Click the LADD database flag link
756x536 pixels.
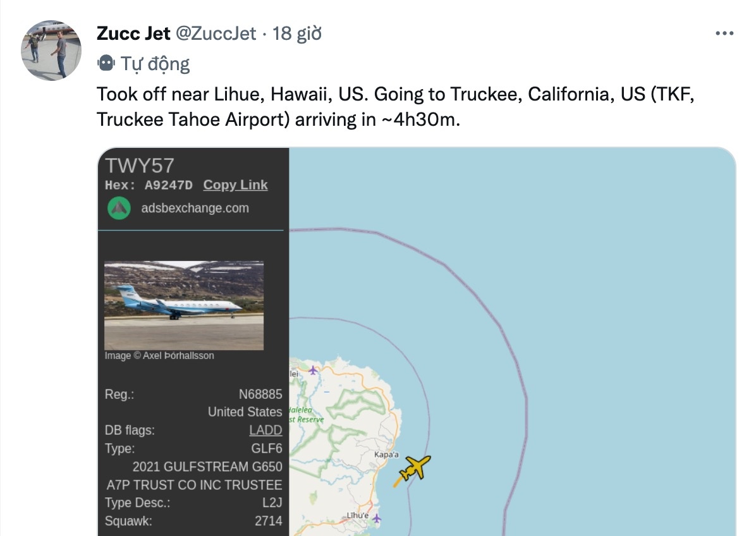point(265,430)
